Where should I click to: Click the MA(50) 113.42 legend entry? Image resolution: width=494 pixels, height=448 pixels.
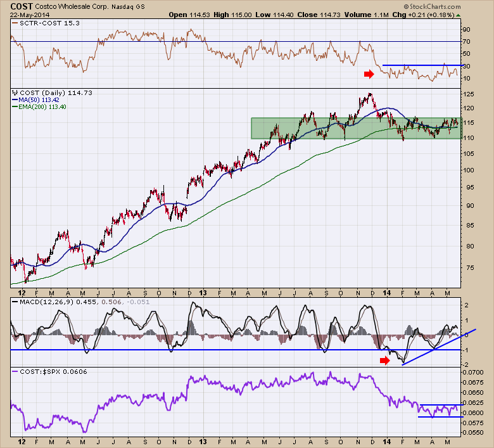click(39, 100)
